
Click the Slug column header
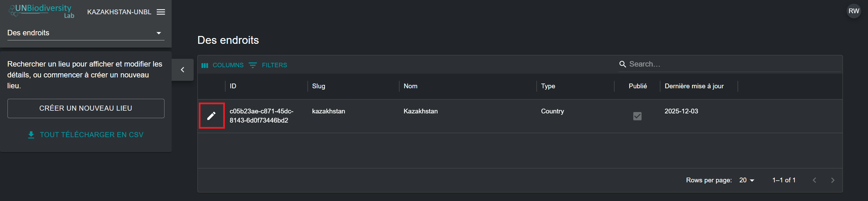point(319,86)
